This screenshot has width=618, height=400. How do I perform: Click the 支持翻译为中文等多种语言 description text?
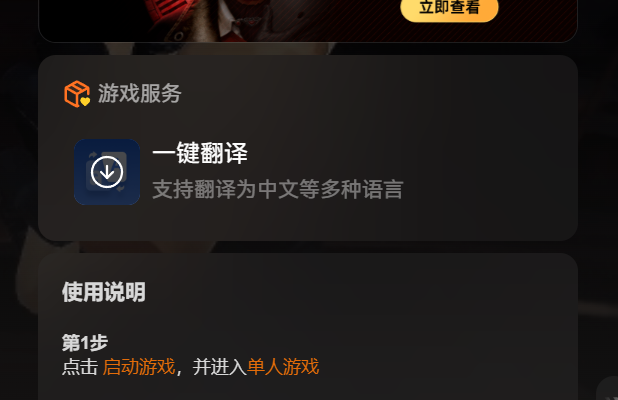coord(278,190)
